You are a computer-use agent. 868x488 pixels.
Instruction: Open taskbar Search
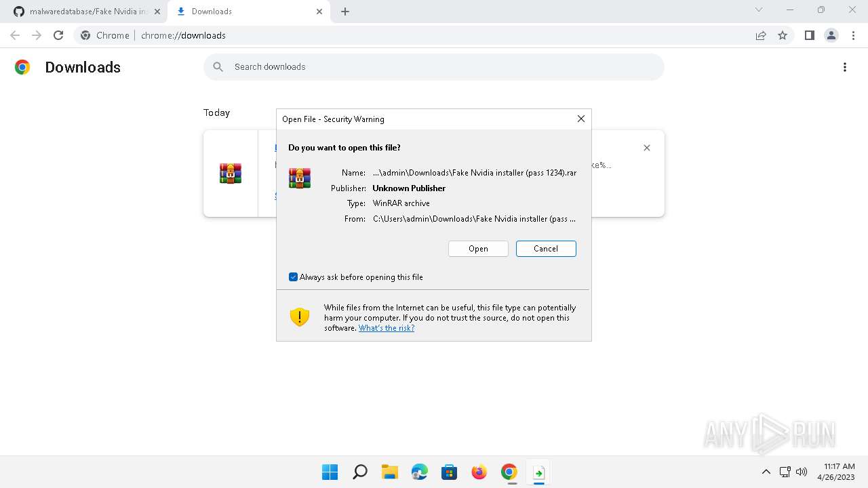(360, 472)
